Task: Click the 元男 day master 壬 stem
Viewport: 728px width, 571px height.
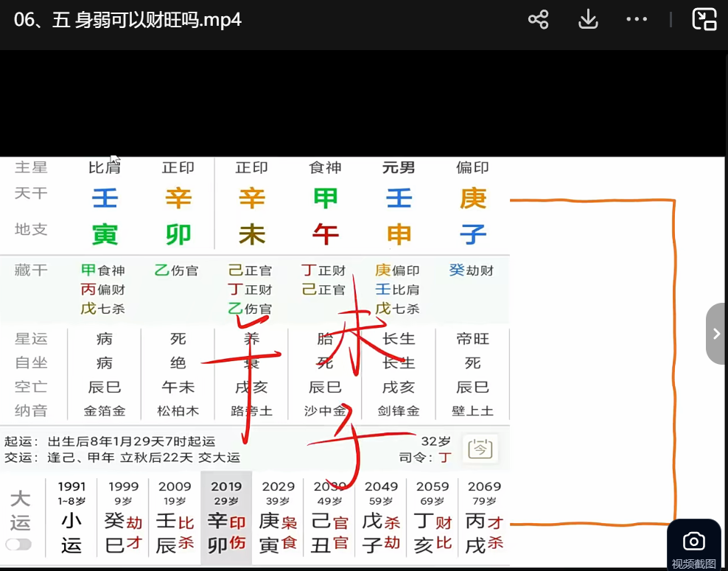Action: tap(399, 198)
